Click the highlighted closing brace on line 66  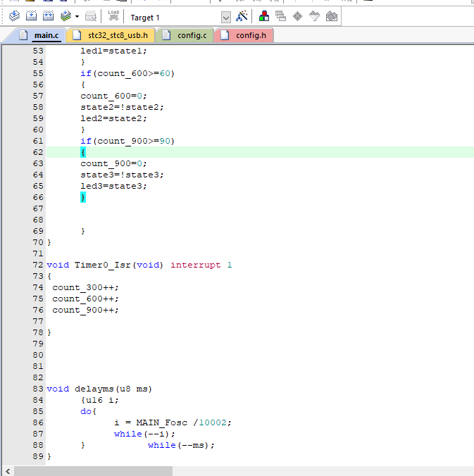83,197
